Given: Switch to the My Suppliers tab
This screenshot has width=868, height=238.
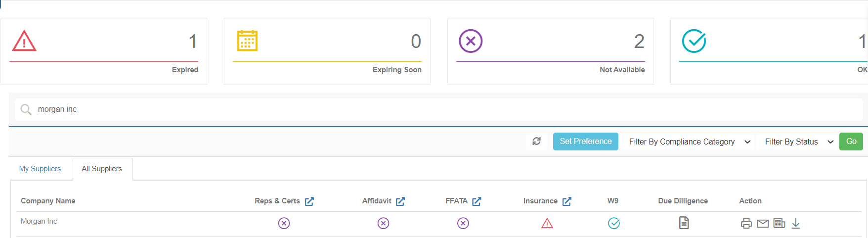Looking at the screenshot, I should (x=40, y=169).
